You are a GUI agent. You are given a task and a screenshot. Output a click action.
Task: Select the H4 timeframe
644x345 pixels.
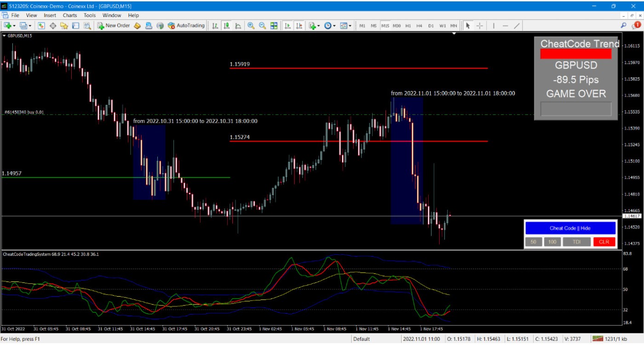(x=419, y=26)
